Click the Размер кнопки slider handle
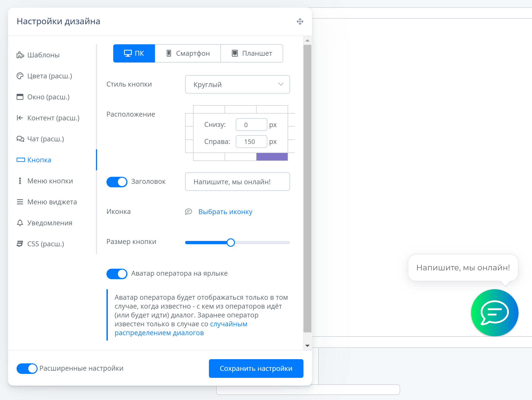This screenshot has width=532, height=400. [x=231, y=242]
